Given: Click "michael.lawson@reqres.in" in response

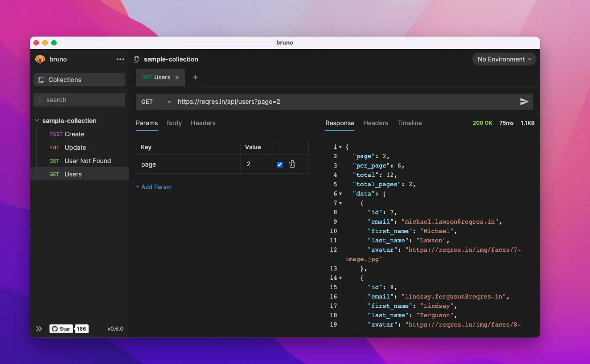Looking at the screenshot, I should click(450, 222).
